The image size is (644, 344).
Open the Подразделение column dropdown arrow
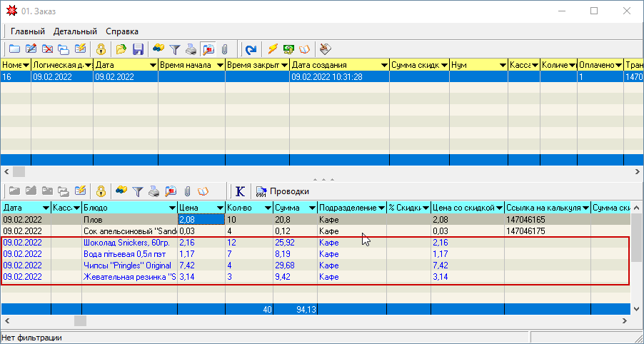(x=381, y=208)
